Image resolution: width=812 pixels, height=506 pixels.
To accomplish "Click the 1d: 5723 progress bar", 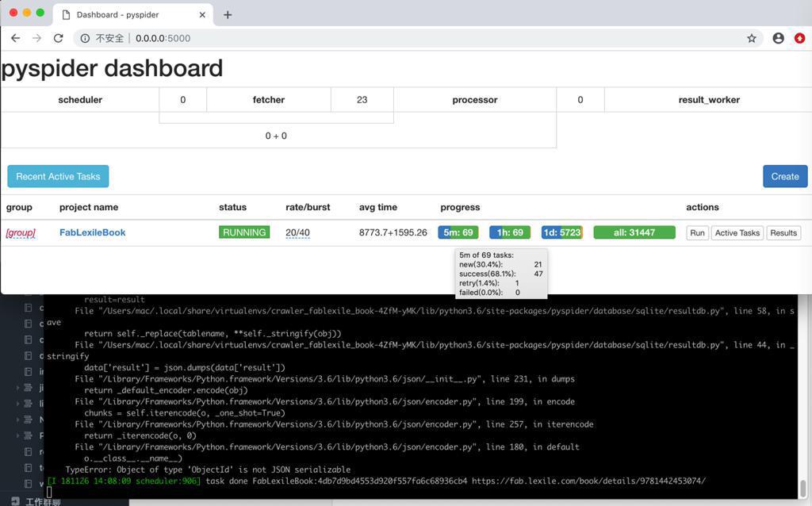I will pyautogui.click(x=562, y=232).
